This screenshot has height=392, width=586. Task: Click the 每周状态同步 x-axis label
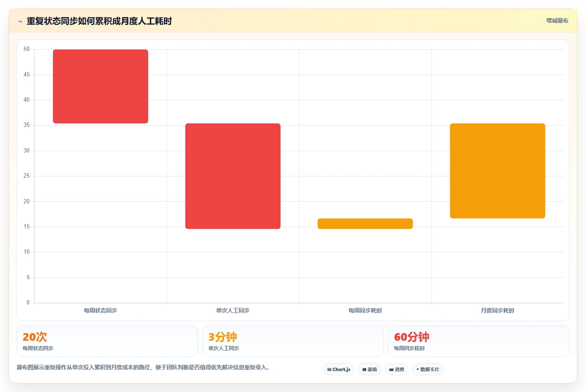(x=100, y=310)
